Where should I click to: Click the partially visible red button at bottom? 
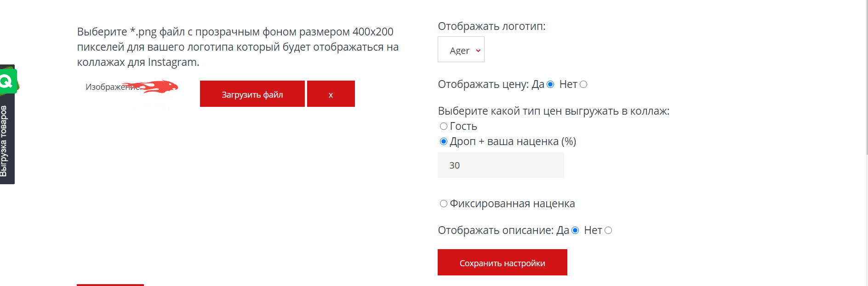tap(110, 285)
